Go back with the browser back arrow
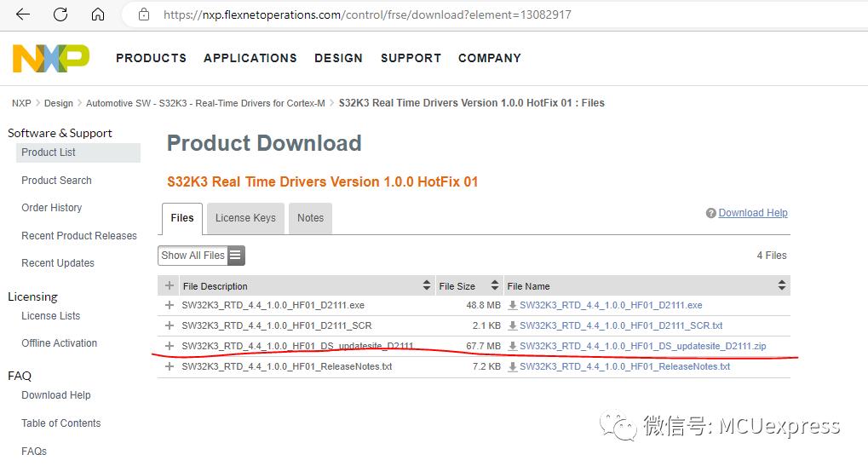Viewport: 868px width, 466px height. click(x=23, y=14)
